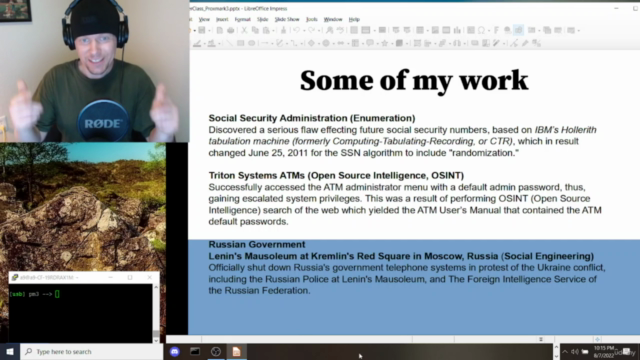Click the Export as PDF icon

(x=220, y=30)
